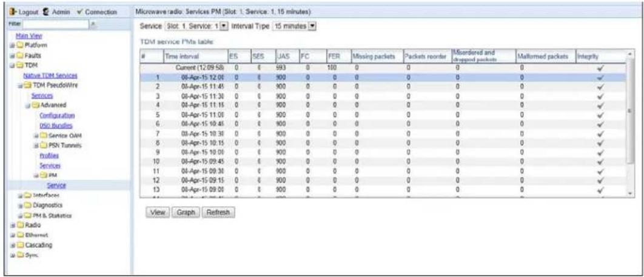Click the Refresh button
The height and width of the screenshot is (277, 644).
[x=219, y=213]
